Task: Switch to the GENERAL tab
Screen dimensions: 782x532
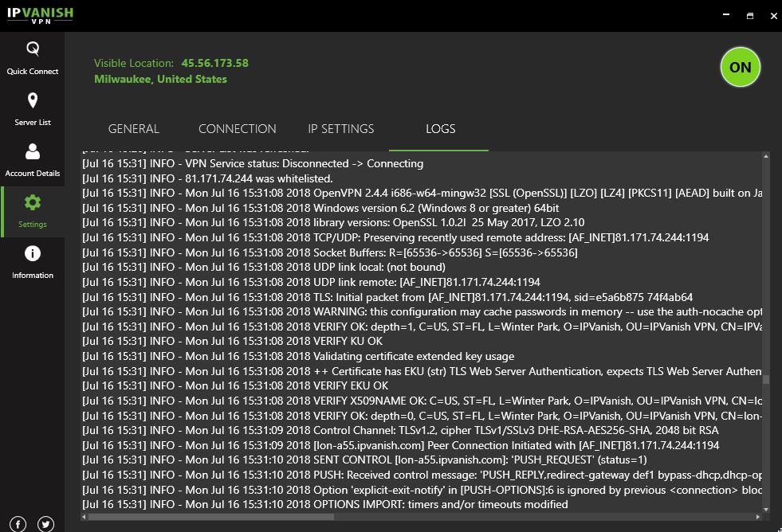Action: 134,129
